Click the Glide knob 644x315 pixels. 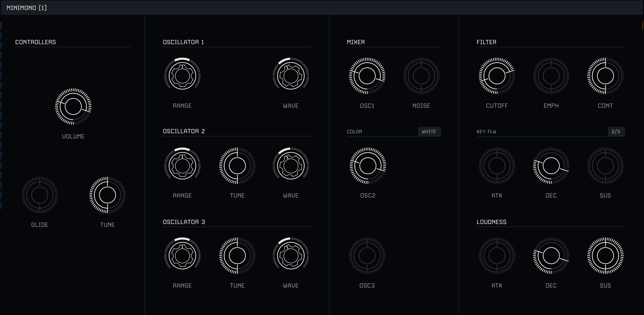click(39, 195)
